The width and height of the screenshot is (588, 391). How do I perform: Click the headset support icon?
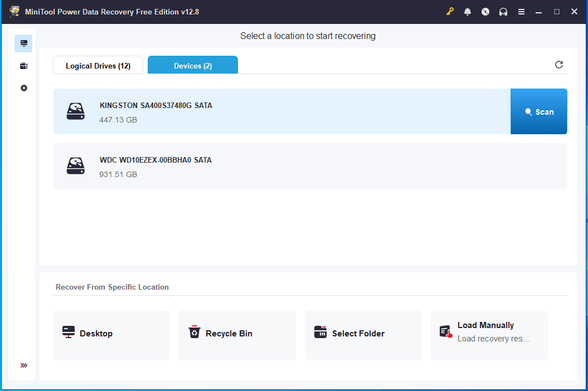503,11
